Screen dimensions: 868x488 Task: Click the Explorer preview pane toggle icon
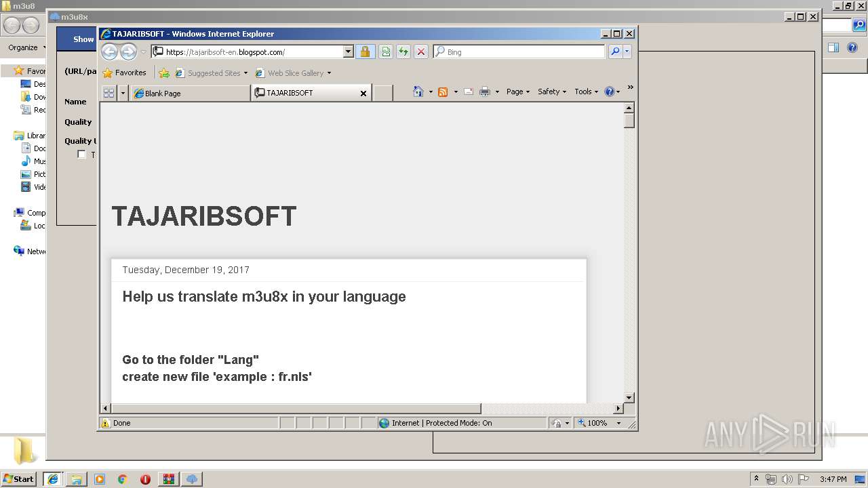tap(833, 47)
